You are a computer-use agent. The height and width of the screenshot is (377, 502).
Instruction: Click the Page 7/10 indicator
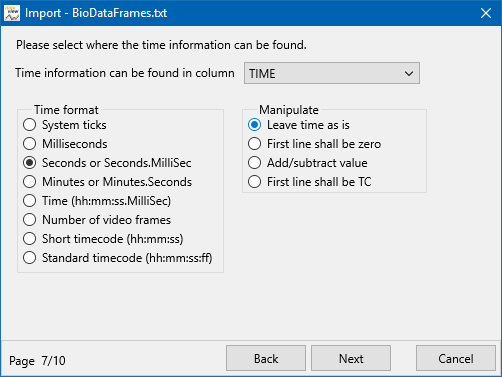point(37,361)
